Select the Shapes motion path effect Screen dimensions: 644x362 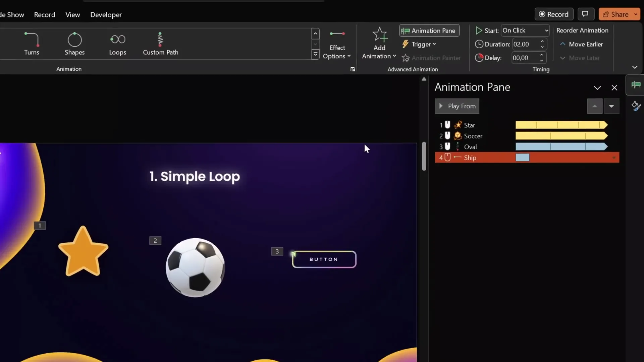(74, 44)
